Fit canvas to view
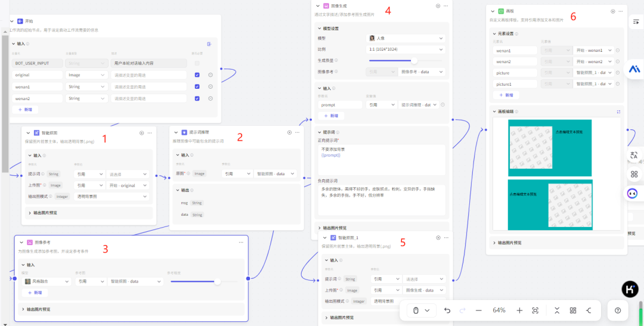The height and width of the screenshot is (326, 644). (x=535, y=311)
